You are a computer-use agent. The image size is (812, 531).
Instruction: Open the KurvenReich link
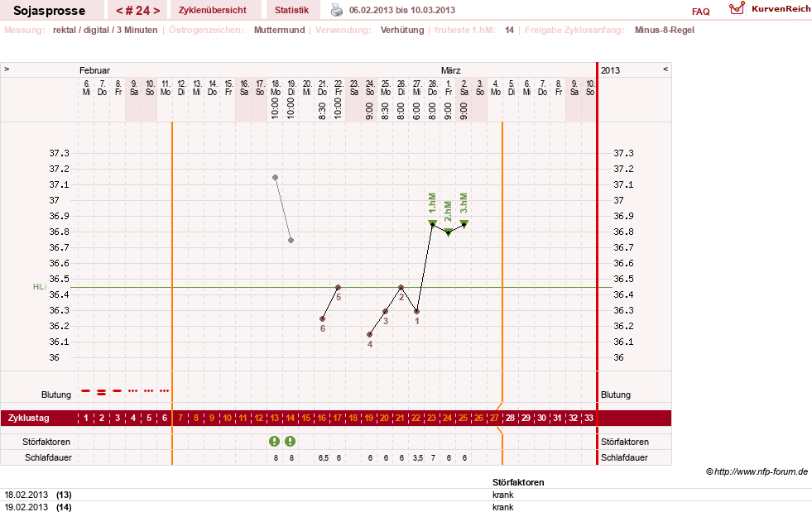pyautogui.click(x=781, y=9)
